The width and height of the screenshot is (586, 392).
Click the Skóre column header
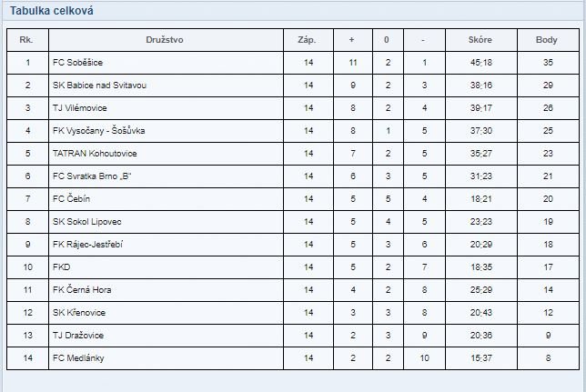point(480,40)
